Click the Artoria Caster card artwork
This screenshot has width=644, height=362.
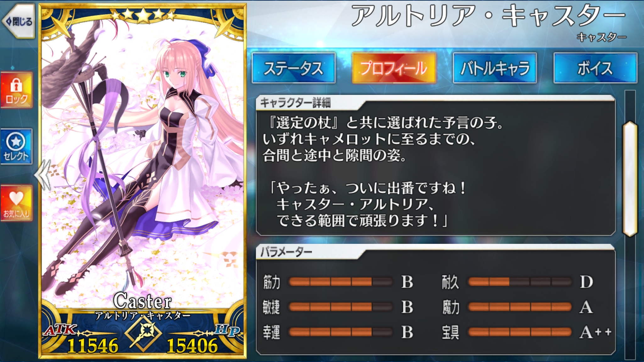[x=142, y=163]
